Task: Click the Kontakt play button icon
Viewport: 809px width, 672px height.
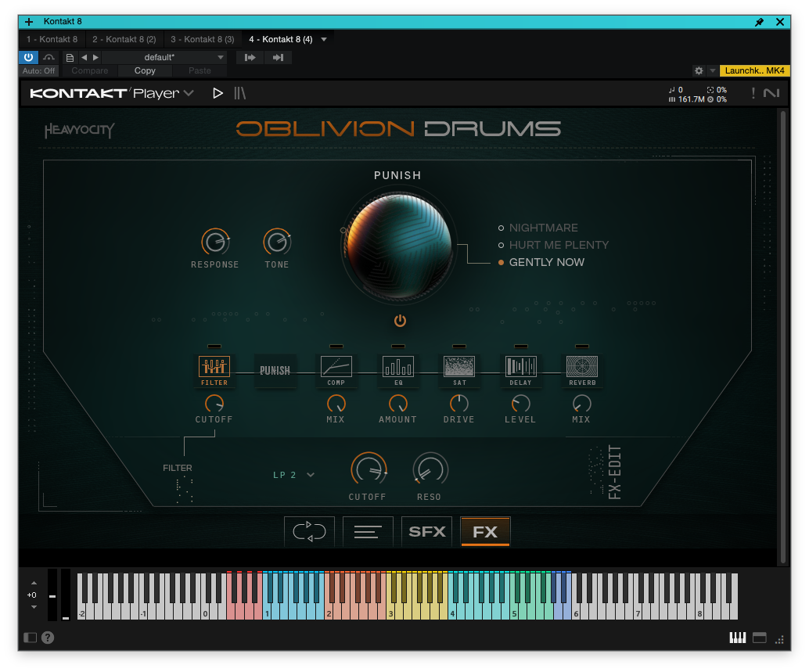Action: 218,93
